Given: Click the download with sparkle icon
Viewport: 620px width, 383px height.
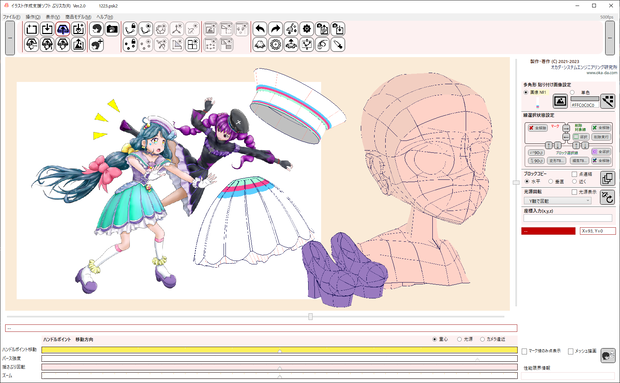Looking at the screenshot, I should [x=78, y=29].
